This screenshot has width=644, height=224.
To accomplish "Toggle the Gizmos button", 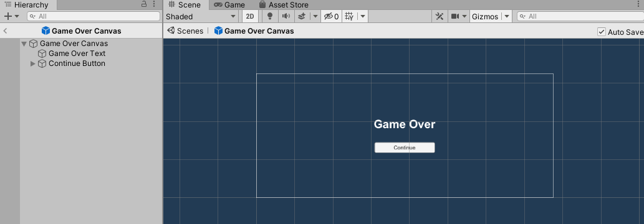I will coord(485,16).
